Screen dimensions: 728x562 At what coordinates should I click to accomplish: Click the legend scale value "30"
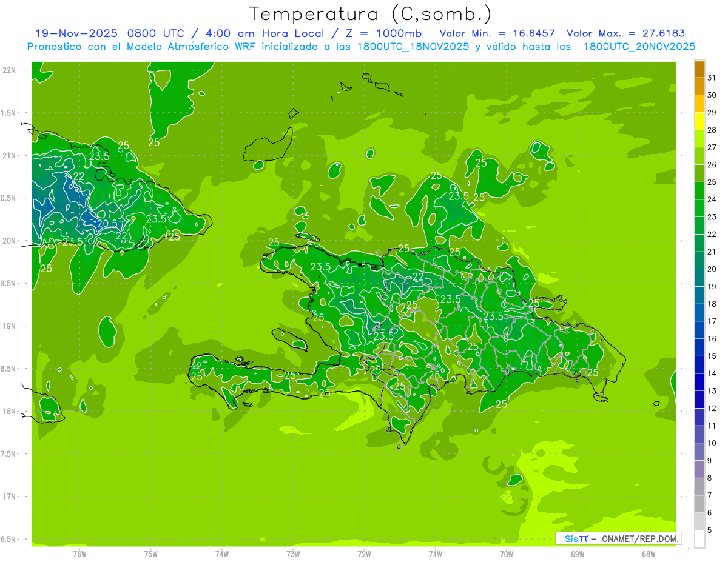[712, 95]
